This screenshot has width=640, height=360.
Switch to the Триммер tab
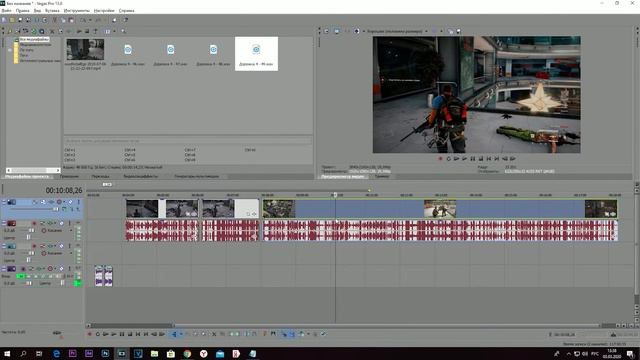pyautogui.click(x=382, y=176)
